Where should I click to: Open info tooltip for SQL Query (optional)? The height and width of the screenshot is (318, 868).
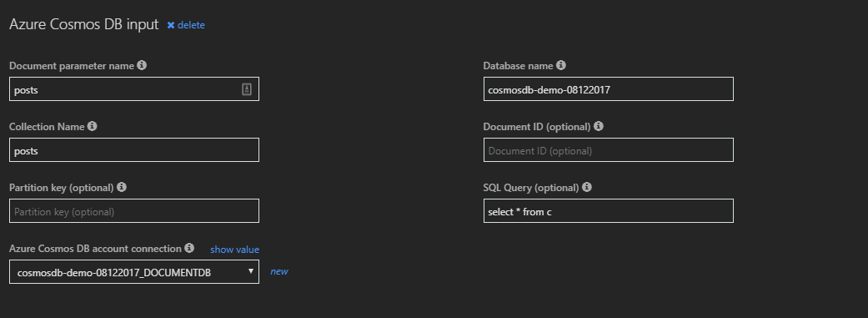coord(587,187)
